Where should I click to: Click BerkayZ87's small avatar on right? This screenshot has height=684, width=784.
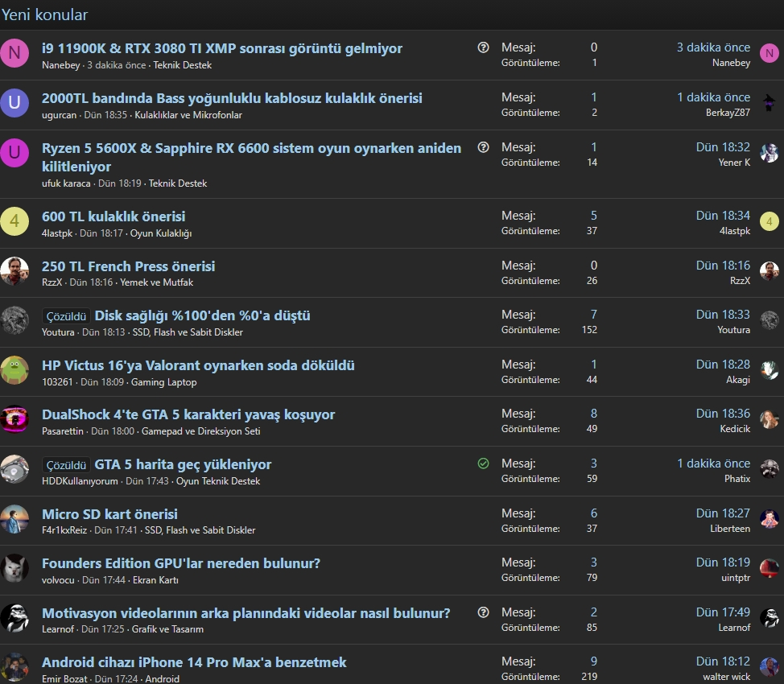coord(769,102)
